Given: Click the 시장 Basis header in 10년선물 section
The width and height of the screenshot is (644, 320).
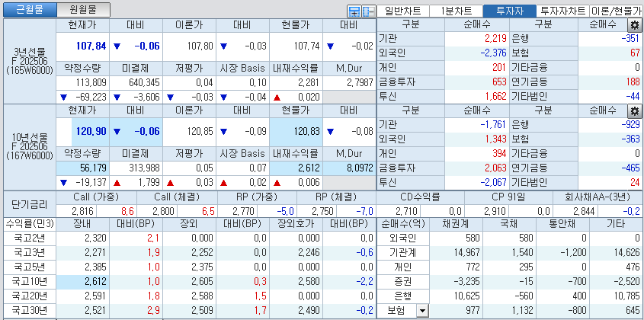Looking at the screenshot, I should [242, 154].
